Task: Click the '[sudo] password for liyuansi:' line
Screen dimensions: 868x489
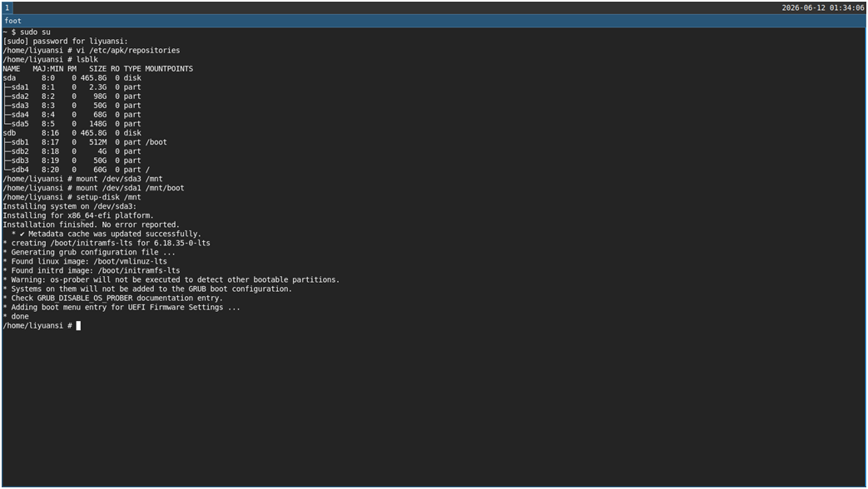Action: [x=65, y=42]
